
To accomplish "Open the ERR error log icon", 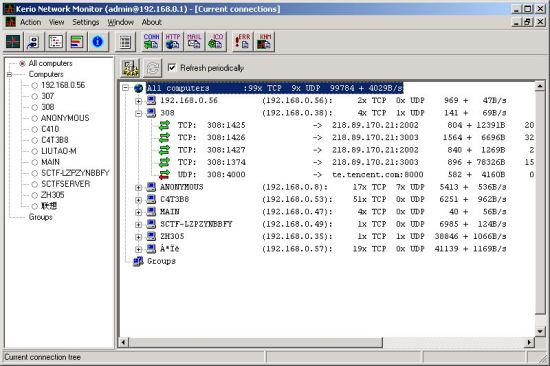I will (x=242, y=42).
